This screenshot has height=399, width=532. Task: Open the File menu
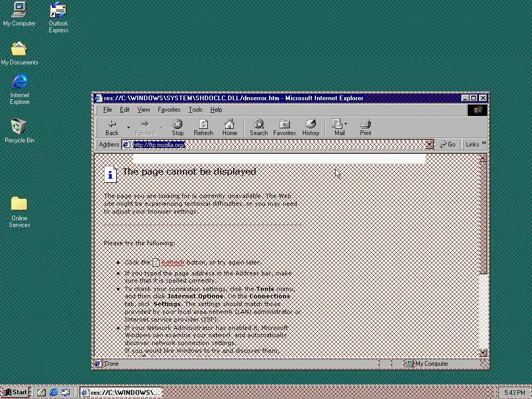108,110
